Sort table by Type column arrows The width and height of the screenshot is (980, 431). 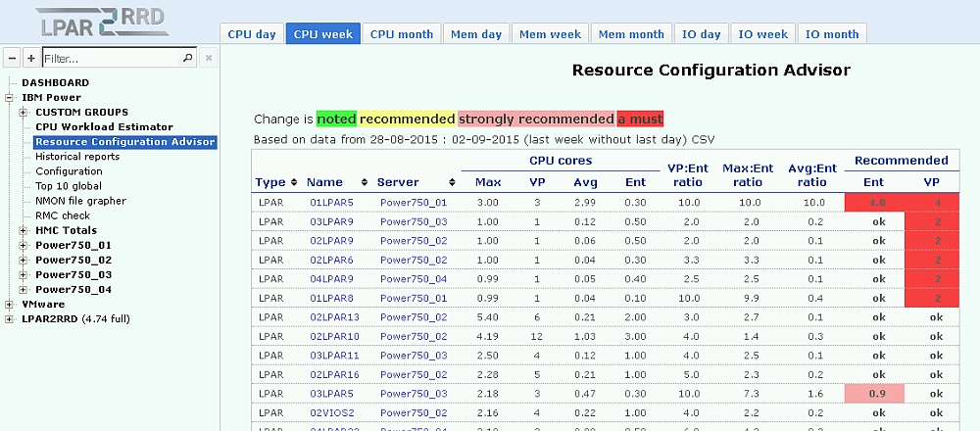(294, 182)
